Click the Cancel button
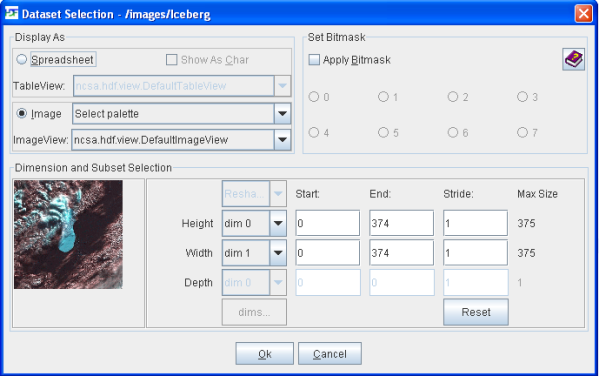The image size is (599, 376). (x=330, y=354)
